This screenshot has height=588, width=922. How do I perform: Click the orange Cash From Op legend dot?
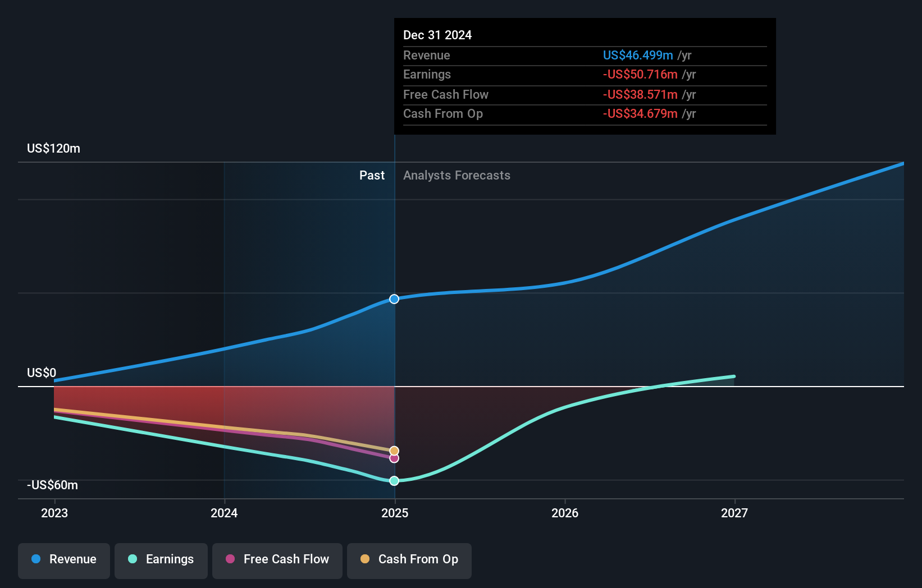coord(365,559)
